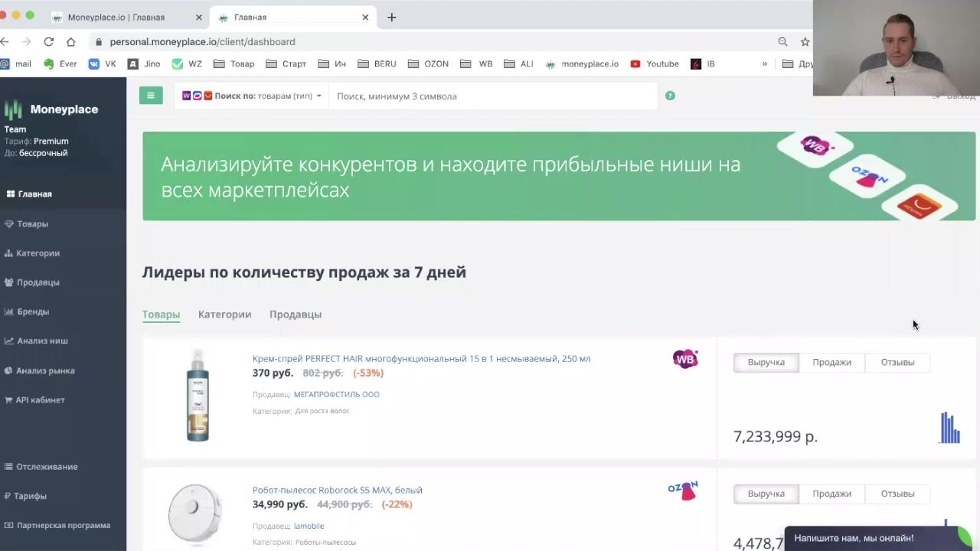The image size is (980, 551).
Task: Click the green marketplaces analysis banner
Action: 559,176
